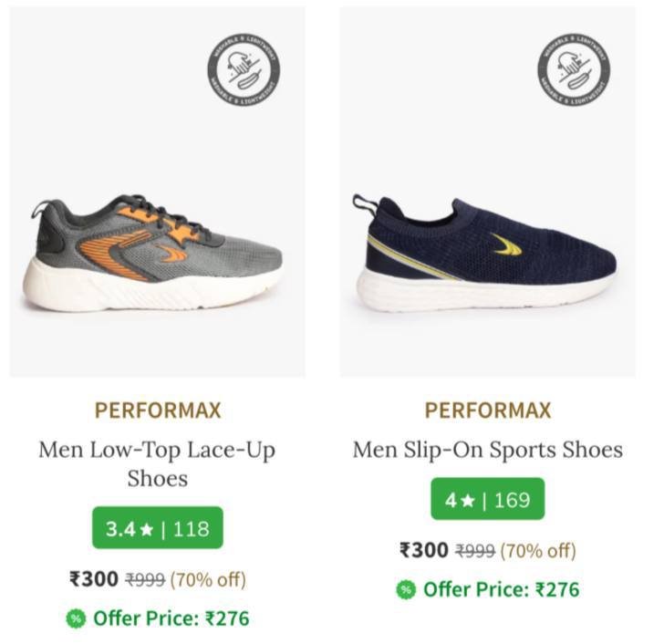The width and height of the screenshot is (664, 644).
Task: Select Offer Price ₹276 for slip-on shoes
Action: click(x=502, y=590)
